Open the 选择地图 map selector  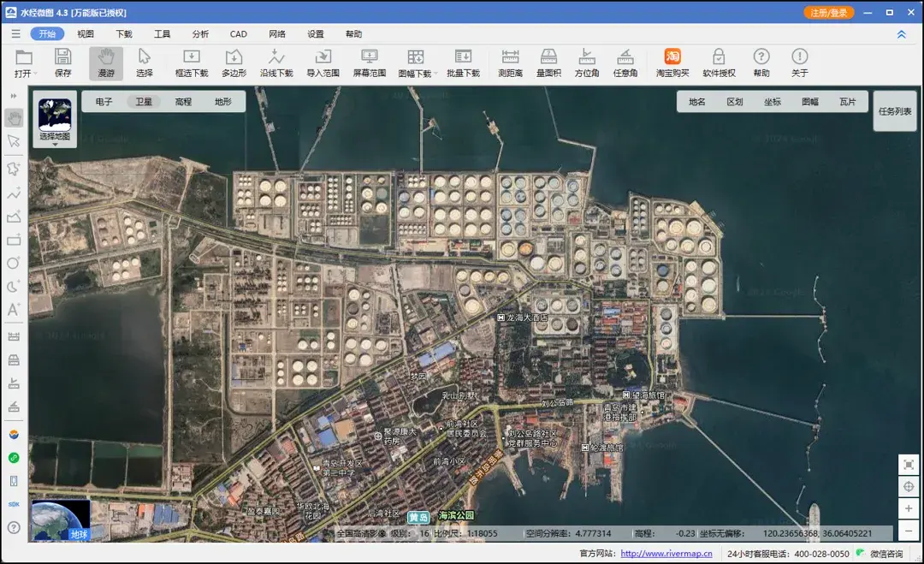pyautogui.click(x=54, y=120)
